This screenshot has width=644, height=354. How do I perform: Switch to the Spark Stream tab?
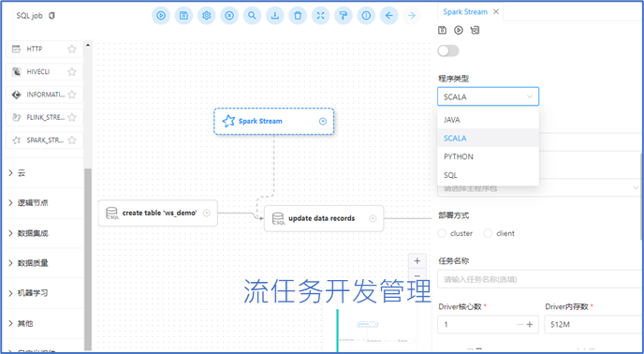pyautogui.click(x=465, y=12)
